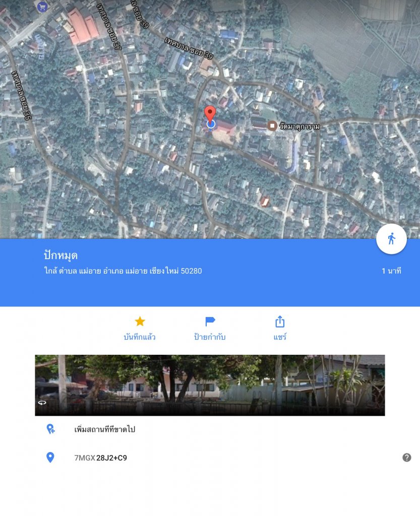Click the plus code location pin icon
Image resolution: width=420 pixels, height=516 pixels.
tap(50, 458)
